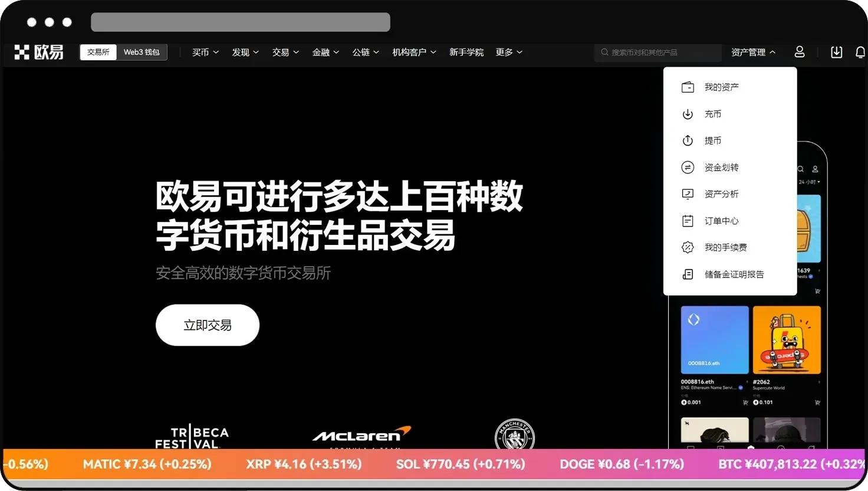The image size is (868, 491).
Task: Switch to Web3 钱包 mode
Action: pyautogui.click(x=142, y=52)
